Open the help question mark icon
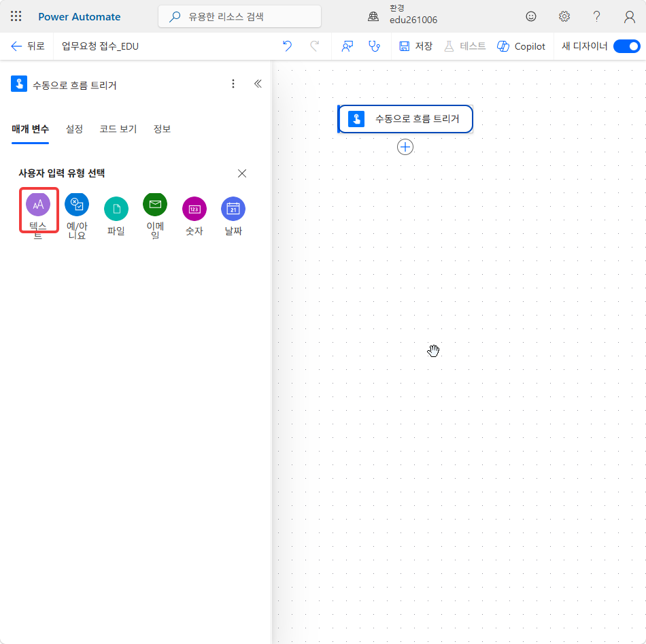 tap(596, 16)
